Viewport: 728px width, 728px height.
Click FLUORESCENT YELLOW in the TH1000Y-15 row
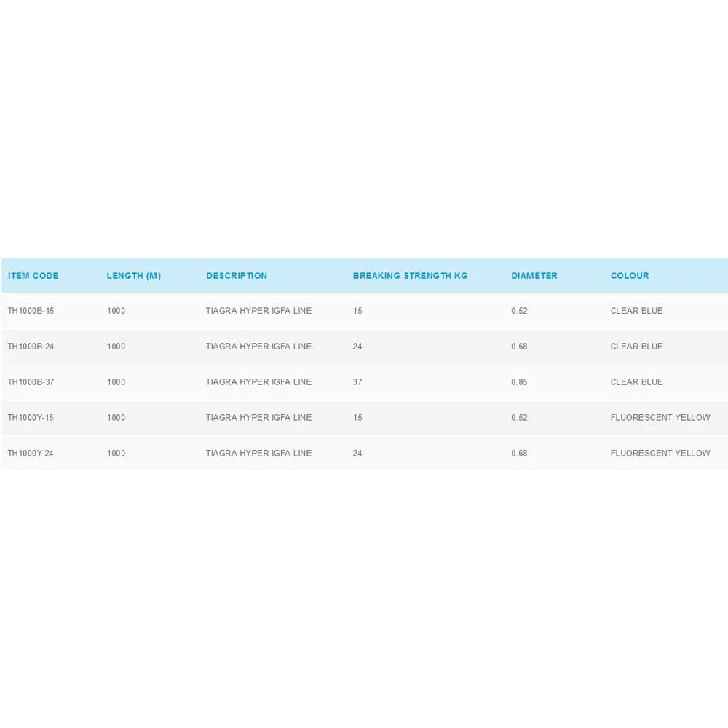pos(660,418)
